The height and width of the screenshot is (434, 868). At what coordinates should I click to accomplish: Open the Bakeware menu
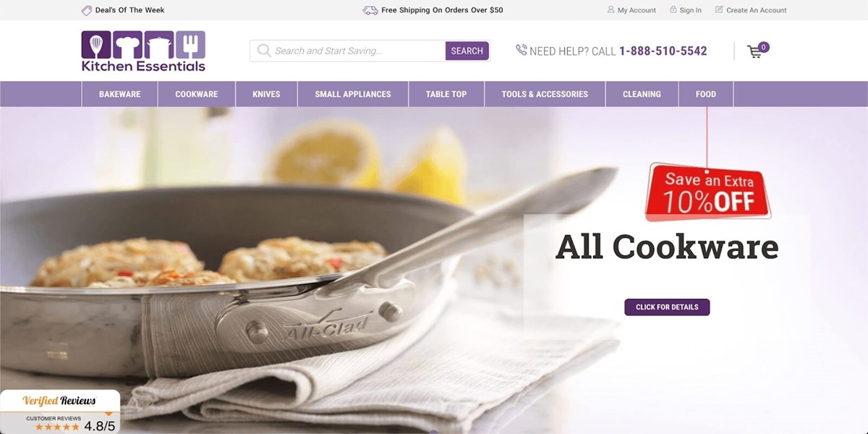point(120,94)
